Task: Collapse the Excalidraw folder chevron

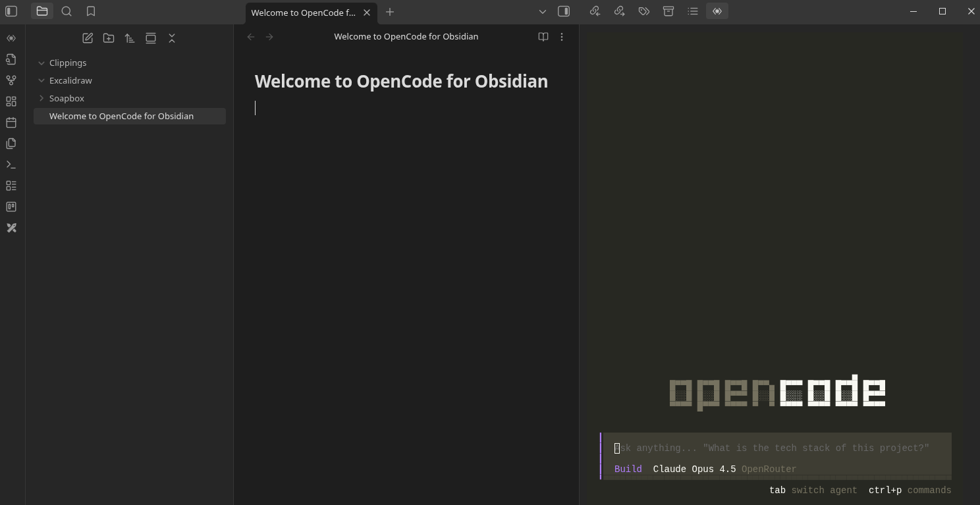Action: pyautogui.click(x=41, y=80)
